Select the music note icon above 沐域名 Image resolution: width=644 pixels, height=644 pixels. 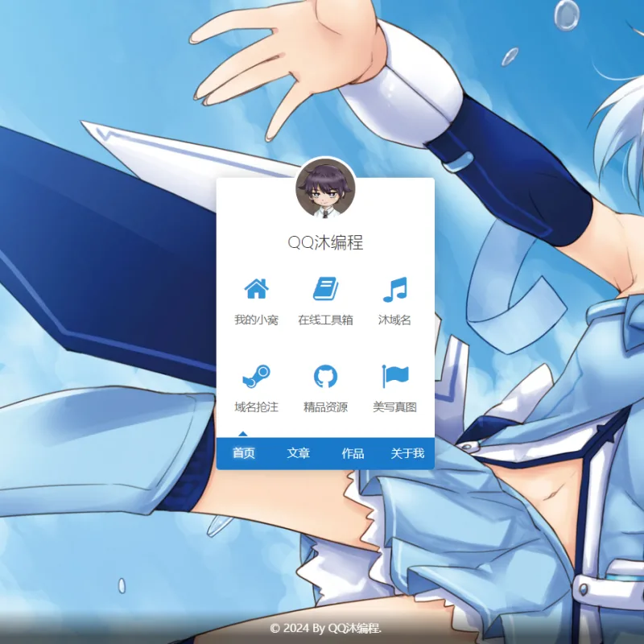[x=394, y=289]
